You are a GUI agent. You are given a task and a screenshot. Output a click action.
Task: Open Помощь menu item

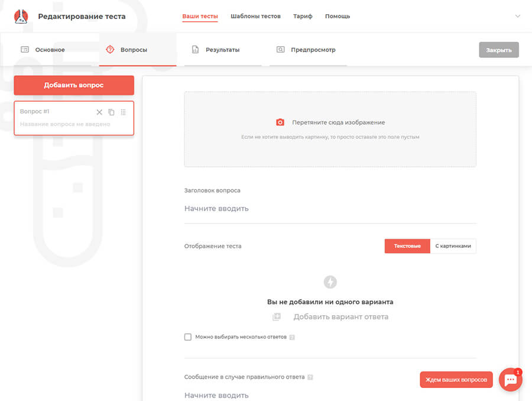(x=338, y=17)
